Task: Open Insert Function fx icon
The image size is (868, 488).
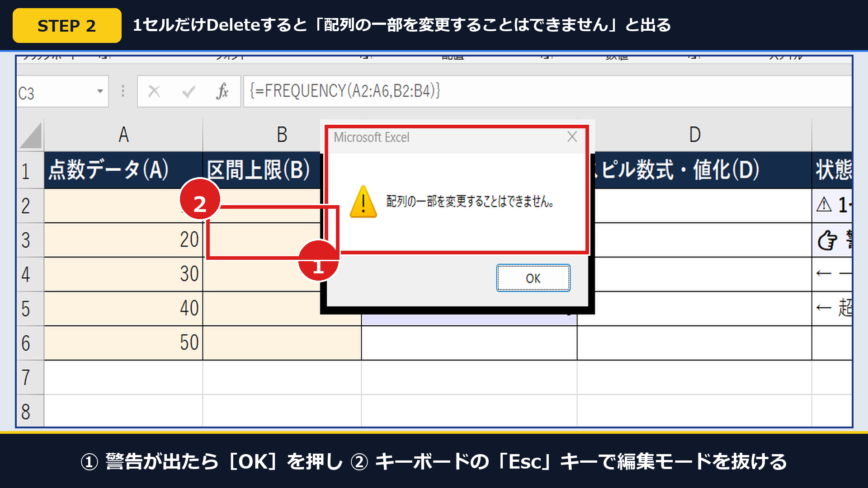Action: [x=222, y=91]
